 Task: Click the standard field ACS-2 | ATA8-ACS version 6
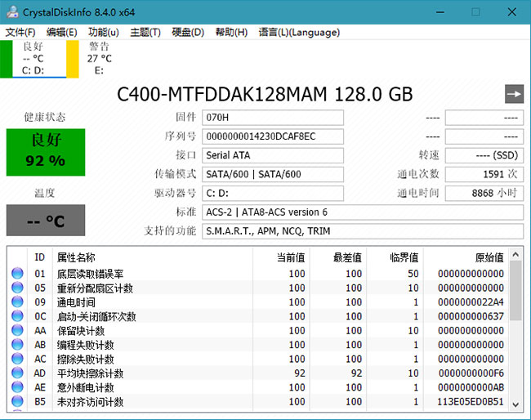point(363,212)
